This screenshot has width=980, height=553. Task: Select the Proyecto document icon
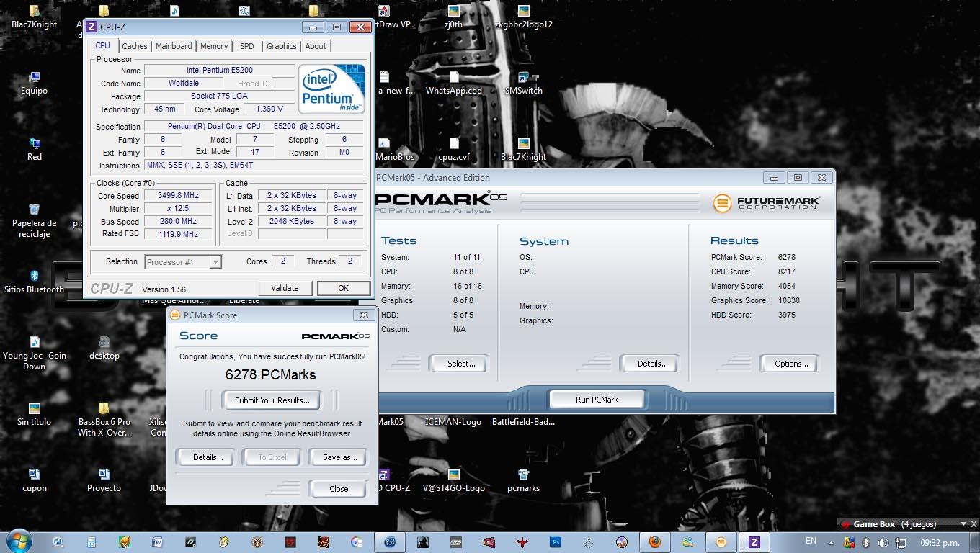pos(104,480)
